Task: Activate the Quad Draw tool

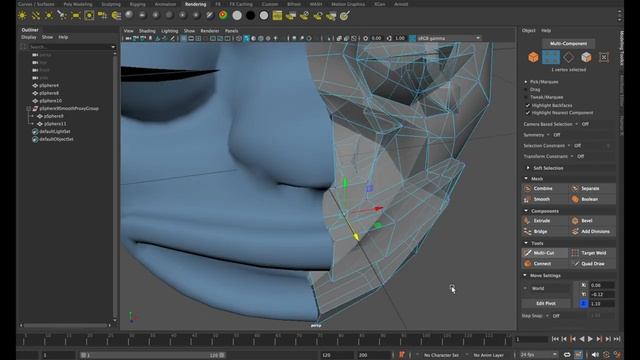Action: [x=592, y=264]
